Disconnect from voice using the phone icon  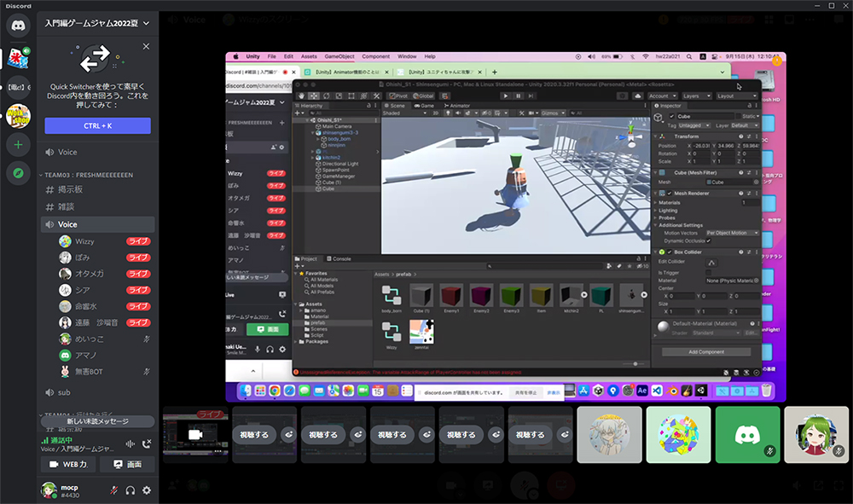point(147,443)
